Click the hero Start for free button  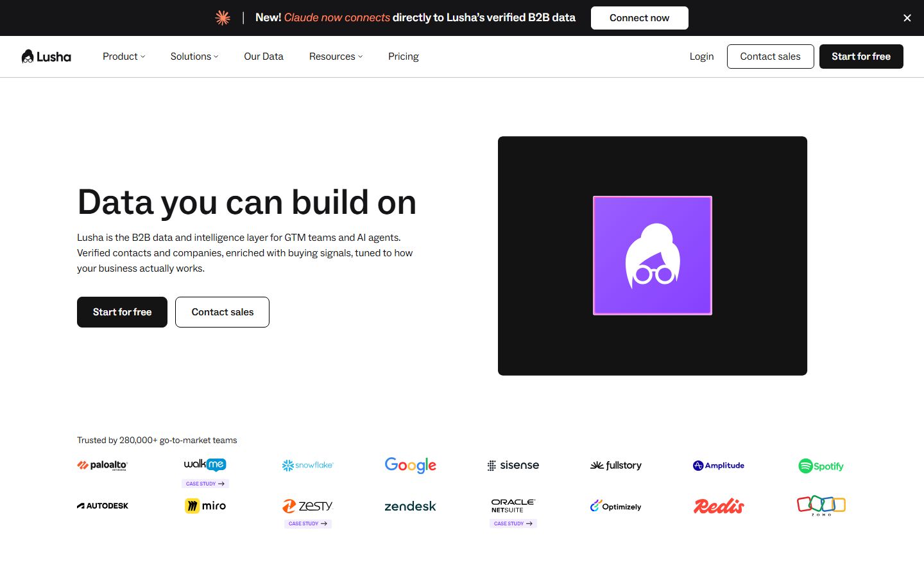click(122, 312)
